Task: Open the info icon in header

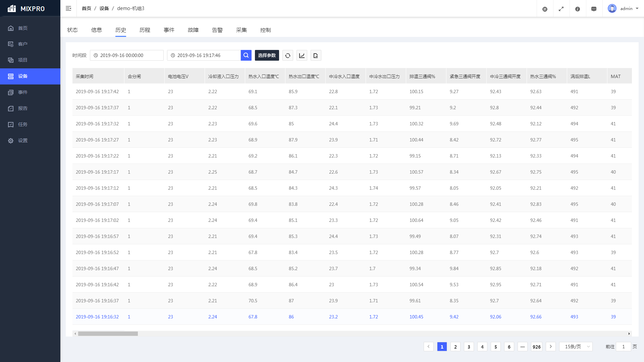Action: (577, 9)
